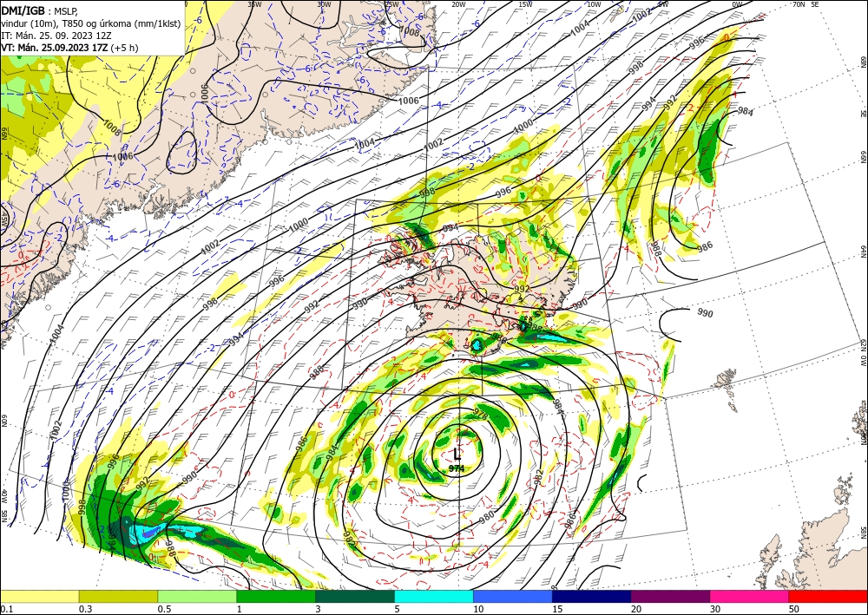Viewport: 868px width, 615px height.
Task: Click the pink 30–50 legend swatch
Action: point(750,597)
